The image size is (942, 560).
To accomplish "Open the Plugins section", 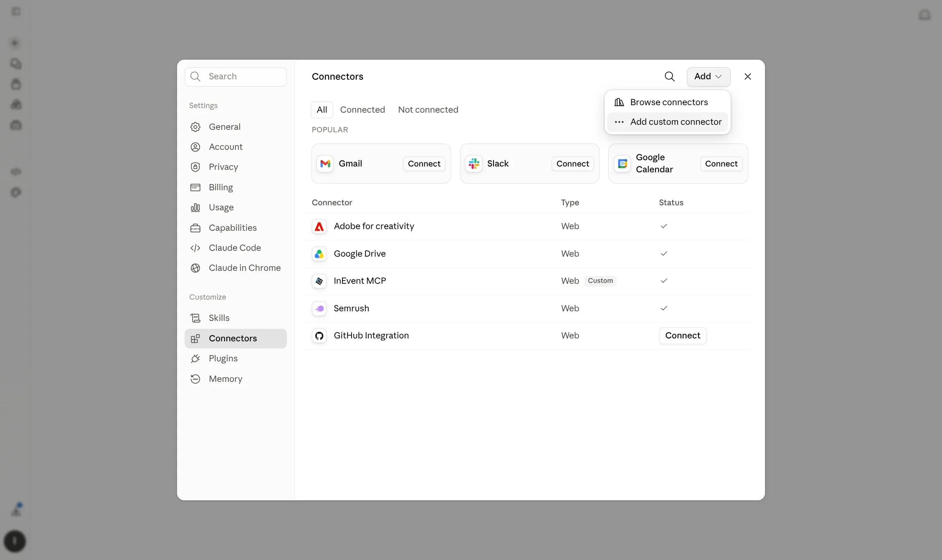I will [x=235, y=358].
